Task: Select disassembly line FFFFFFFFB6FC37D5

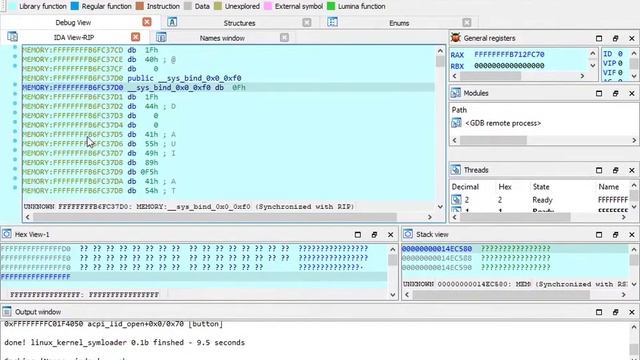Action: click(99, 134)
